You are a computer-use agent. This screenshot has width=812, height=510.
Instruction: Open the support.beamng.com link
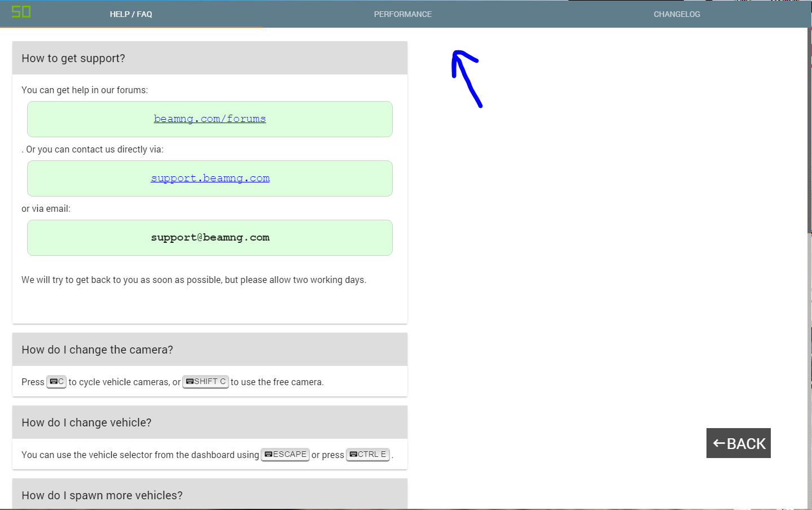pyautogui.click(x=210, y=178)
